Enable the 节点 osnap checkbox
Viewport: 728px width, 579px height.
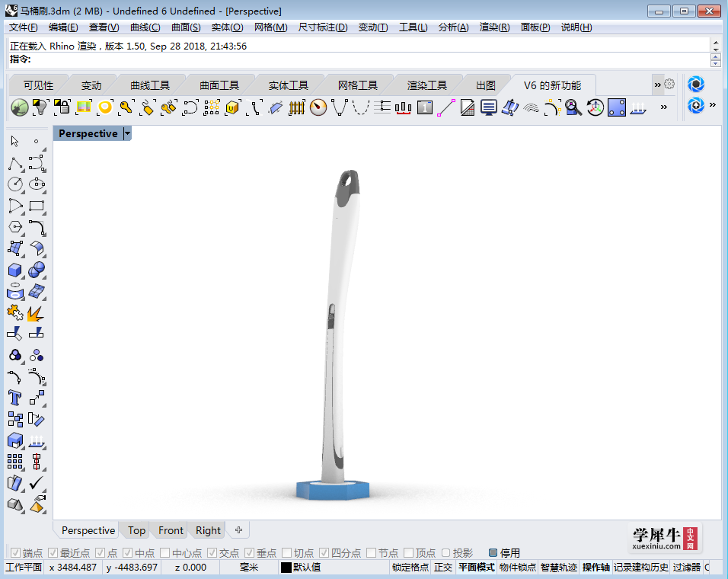[372, 552]
